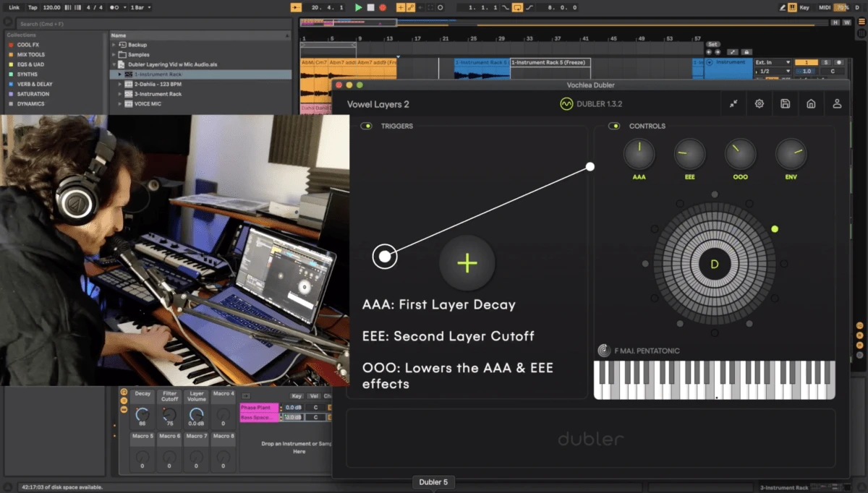The height and width of the screenshot is (493, 868).
Task: Click the Link button
Action: pyautogui.click(x=14, y=7)
